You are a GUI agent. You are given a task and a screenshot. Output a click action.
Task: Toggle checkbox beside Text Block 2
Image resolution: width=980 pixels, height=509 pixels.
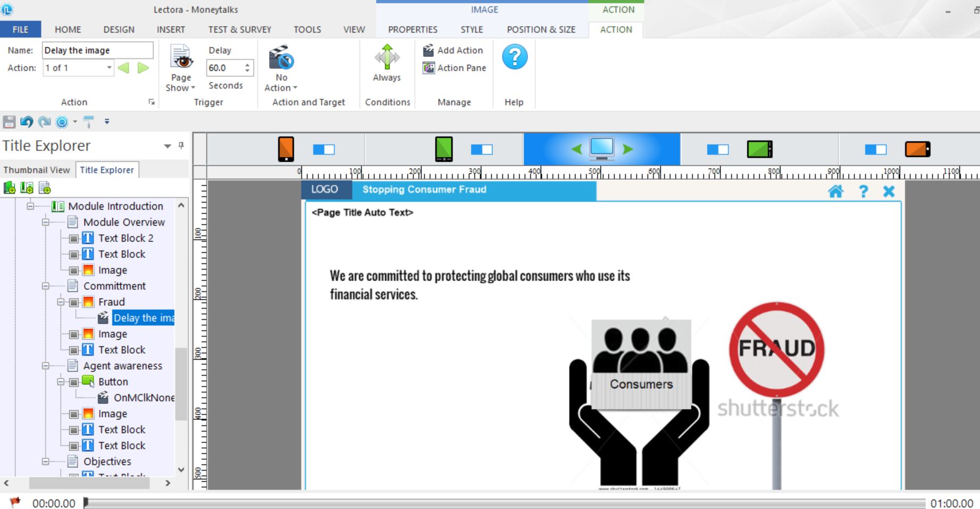pyautogui.click(x=74, y=238)
